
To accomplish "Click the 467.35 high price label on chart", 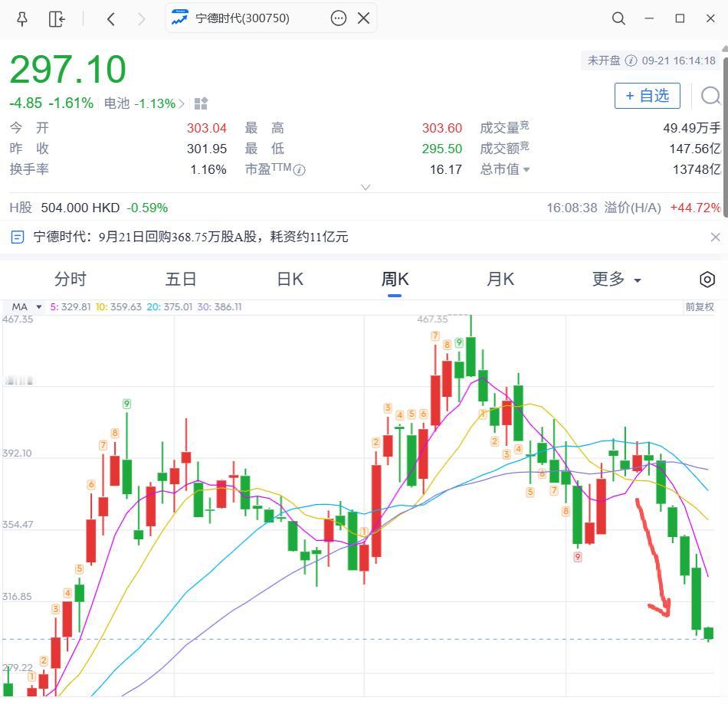I will pos(432,319).
